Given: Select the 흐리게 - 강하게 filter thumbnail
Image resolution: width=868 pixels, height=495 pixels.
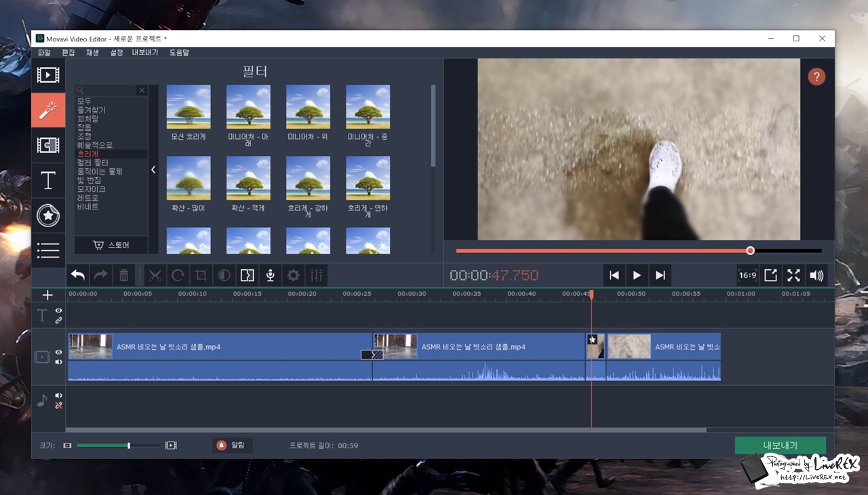Looking at the screenshot, I should pyautogui.click(x=308, y=178).
